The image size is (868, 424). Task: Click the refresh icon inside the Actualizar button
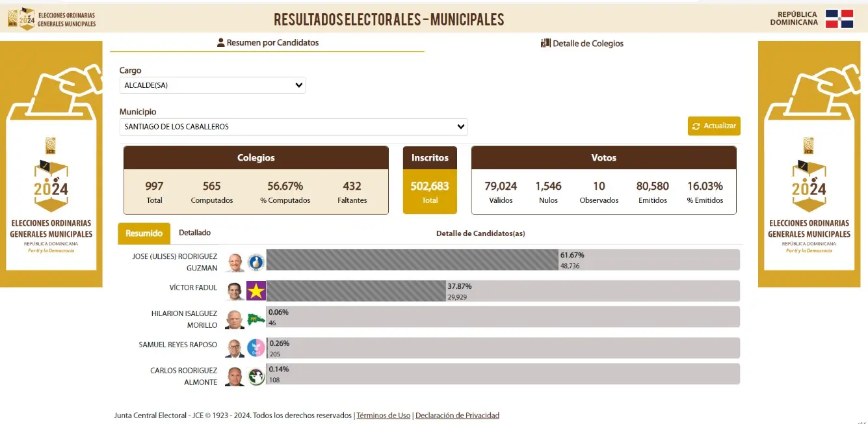pyautogui.click(x=696, y=126)
